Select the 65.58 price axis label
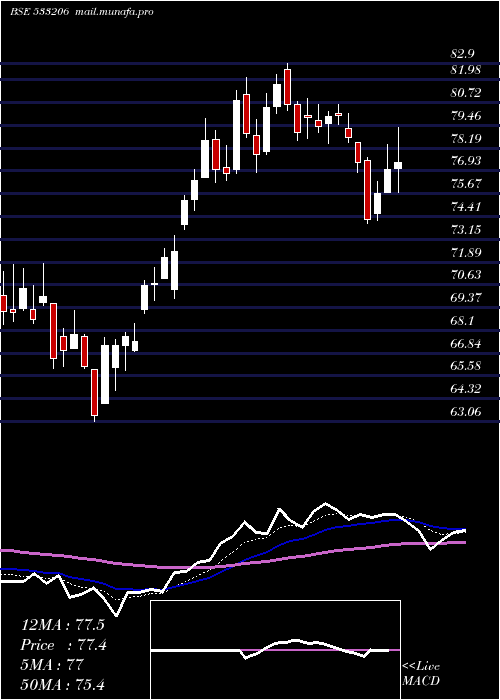 467,366
